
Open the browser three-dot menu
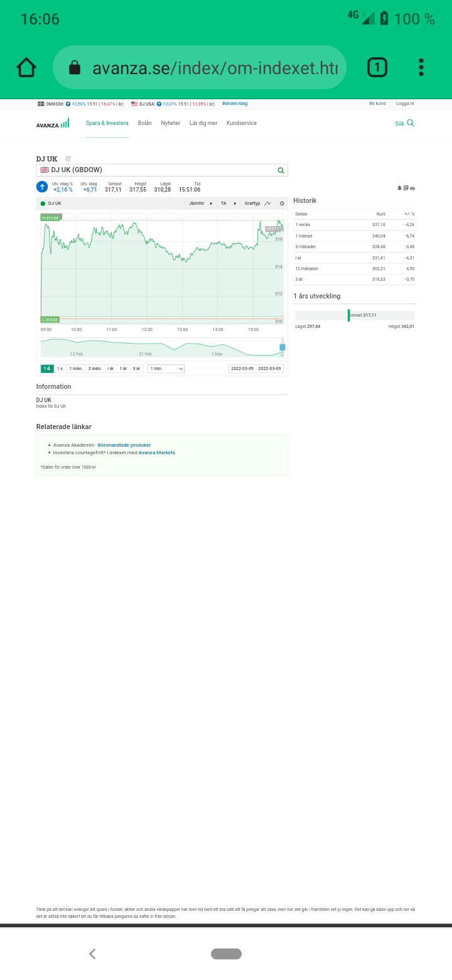click(x=421, y=67)
